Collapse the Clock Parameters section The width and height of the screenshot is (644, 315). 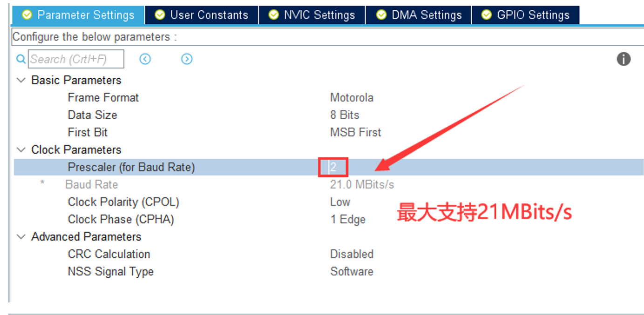pos(20,150)
